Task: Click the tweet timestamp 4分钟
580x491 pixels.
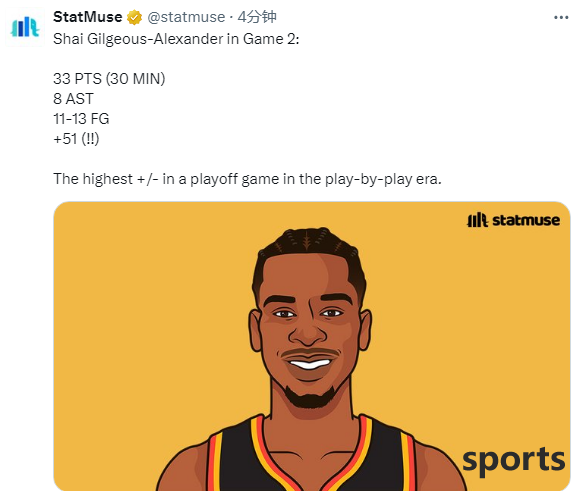Action: point(257,17)
